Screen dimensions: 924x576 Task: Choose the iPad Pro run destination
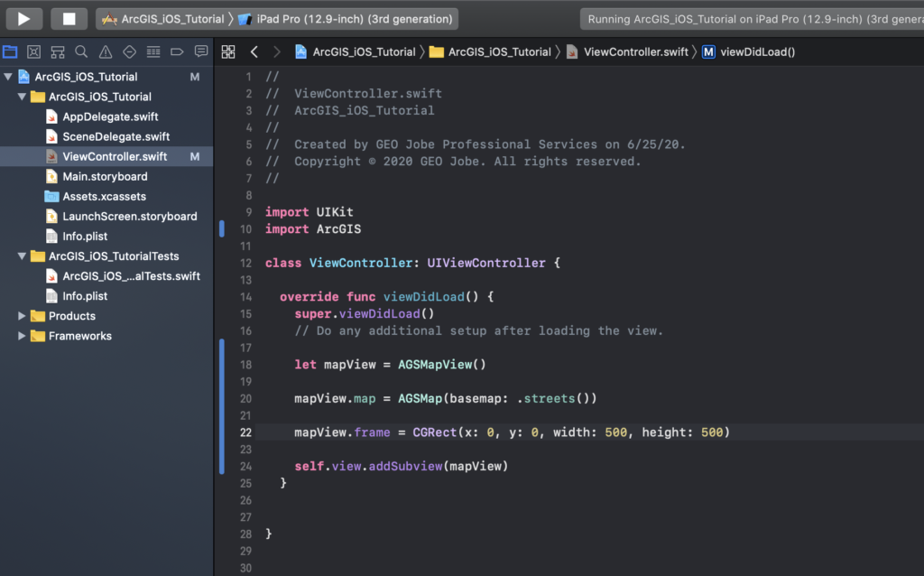pyautogui.click(x=347, y=19)
